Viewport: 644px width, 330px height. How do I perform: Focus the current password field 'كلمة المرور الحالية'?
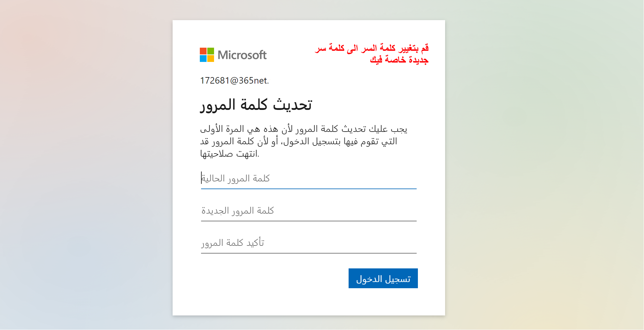pos(308,179)
